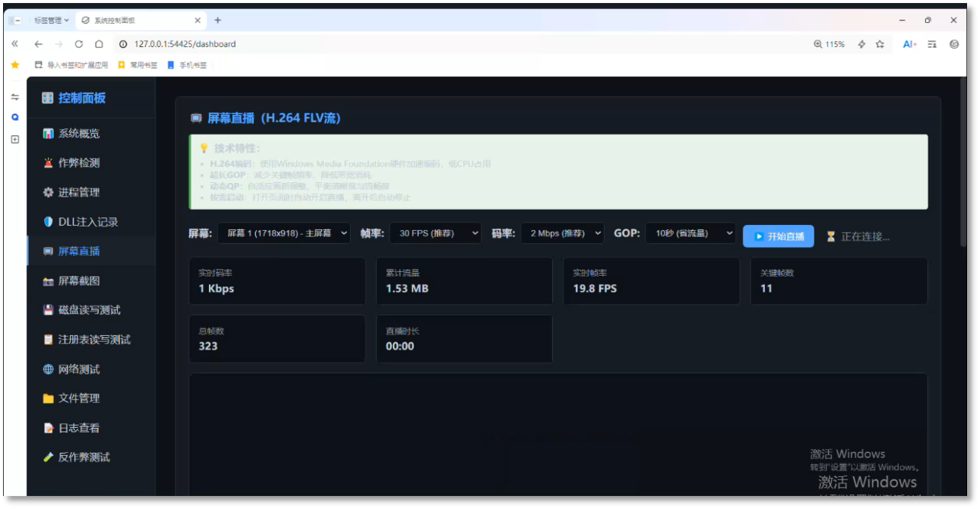
Task: Click the blue Q icon in the side strip
Action: click(x=14, y=118)
